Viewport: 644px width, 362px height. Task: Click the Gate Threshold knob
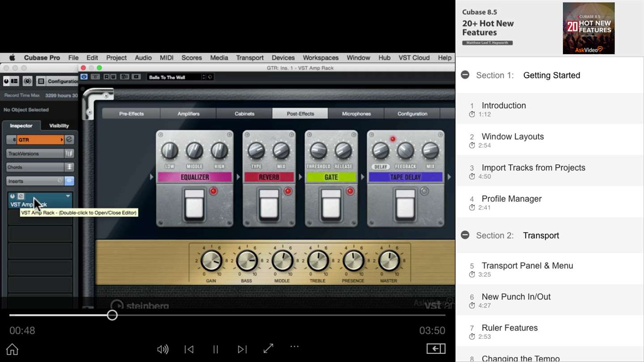pos(318,151)
